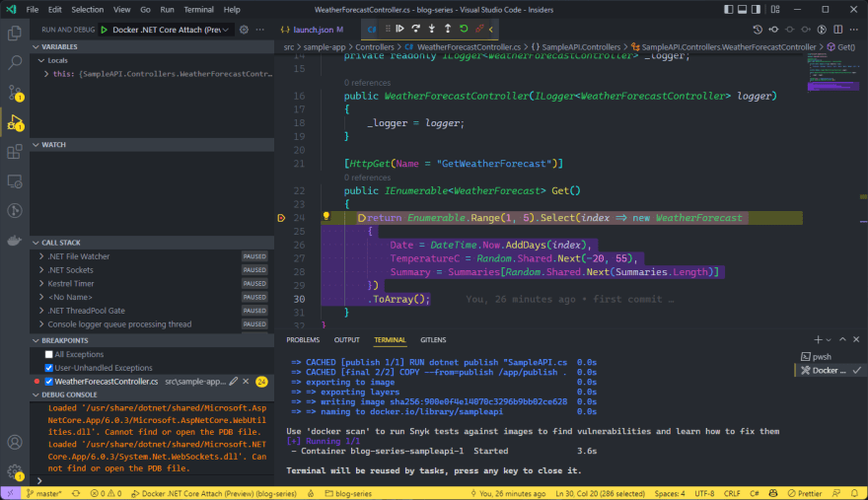Image resolution: width=868 pixels, height=500 pixels.
Task: Toggle bottom panel layout button
Action: tap(743, 10)
